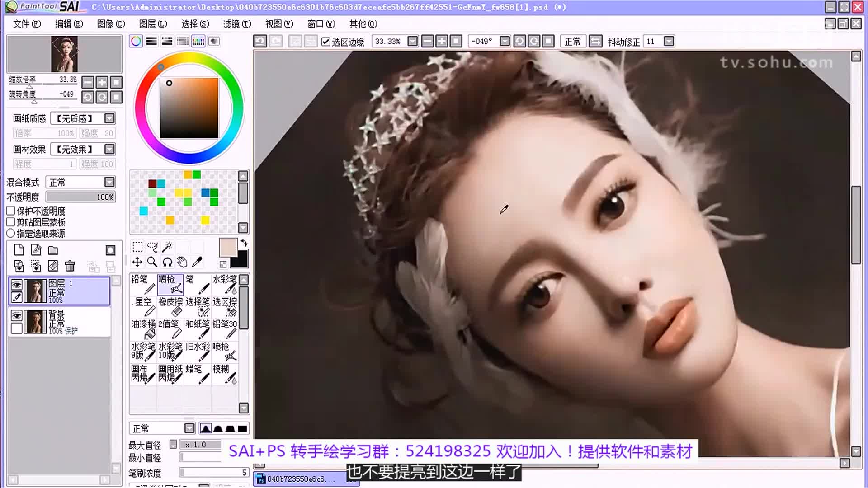Expand the 画纸质感 texture dropdown
The image size is (868, 488).
point(108,118)
